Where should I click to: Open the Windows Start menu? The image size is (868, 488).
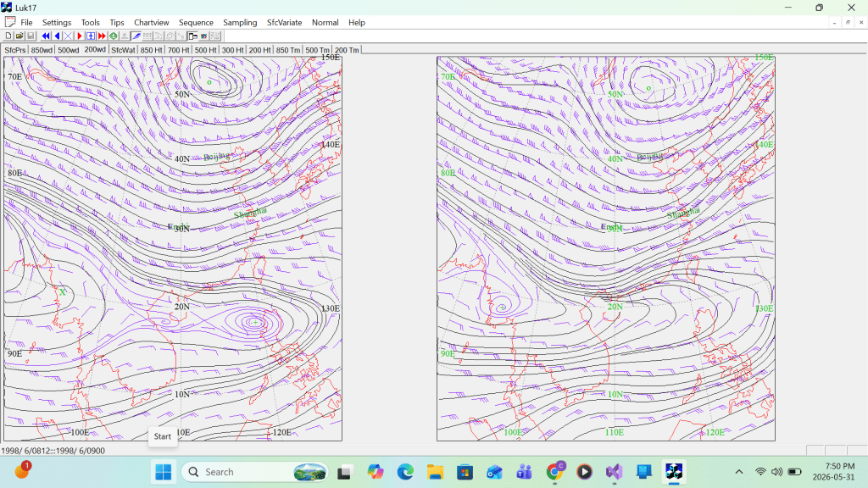[163, 472]
